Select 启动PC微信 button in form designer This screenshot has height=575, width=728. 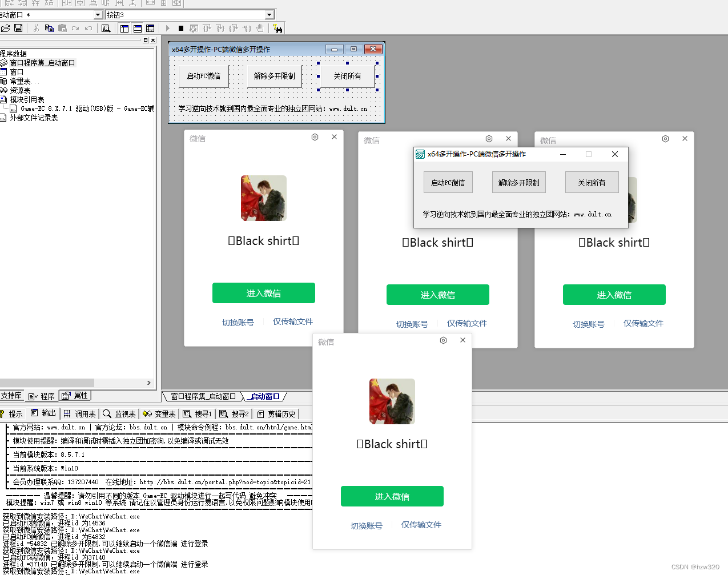(x=203, y=76)
